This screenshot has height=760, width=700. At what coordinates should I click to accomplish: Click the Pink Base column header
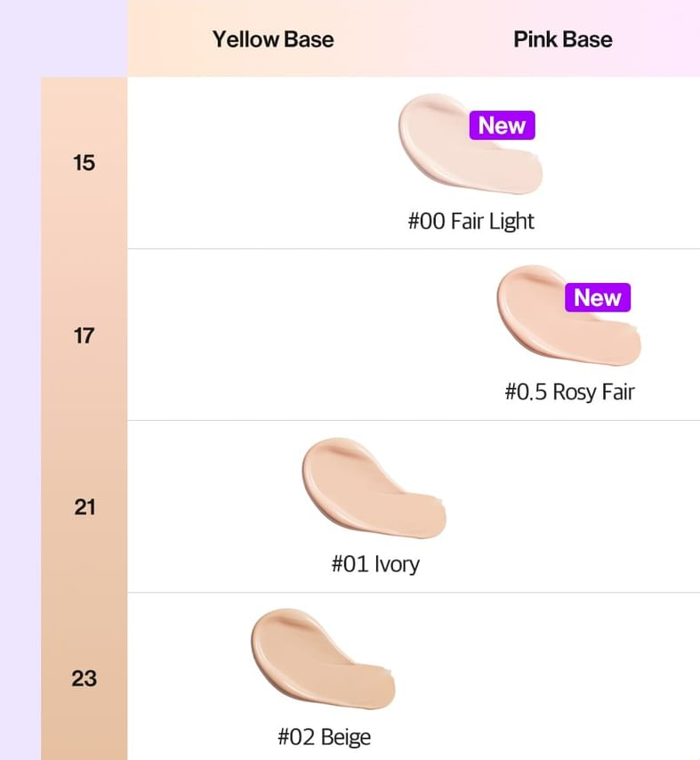pos(562,39)
